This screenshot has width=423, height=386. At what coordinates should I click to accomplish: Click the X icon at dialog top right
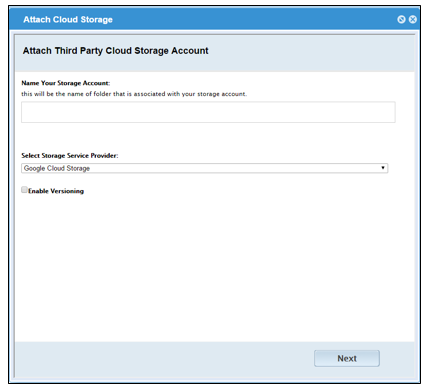(x=413, y=19)
